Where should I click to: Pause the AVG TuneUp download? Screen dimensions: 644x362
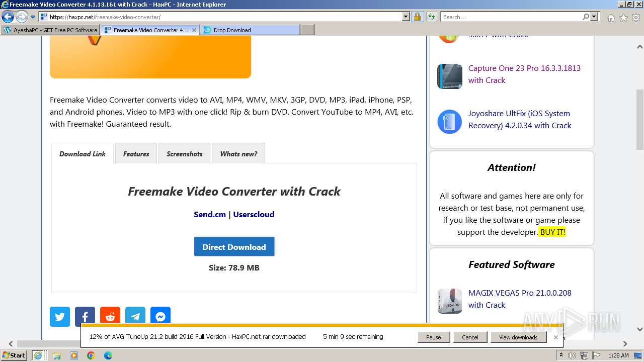[x=433, y=337]
